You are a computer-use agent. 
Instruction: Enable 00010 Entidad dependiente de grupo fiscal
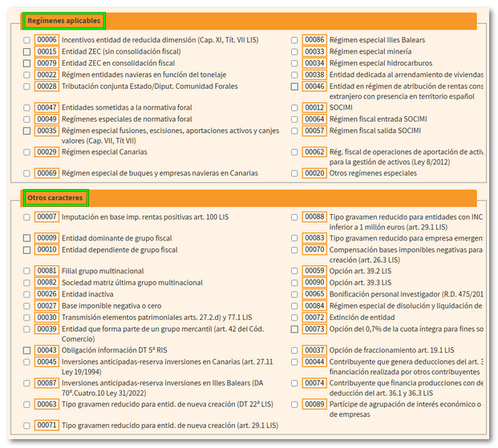[26, 250]
